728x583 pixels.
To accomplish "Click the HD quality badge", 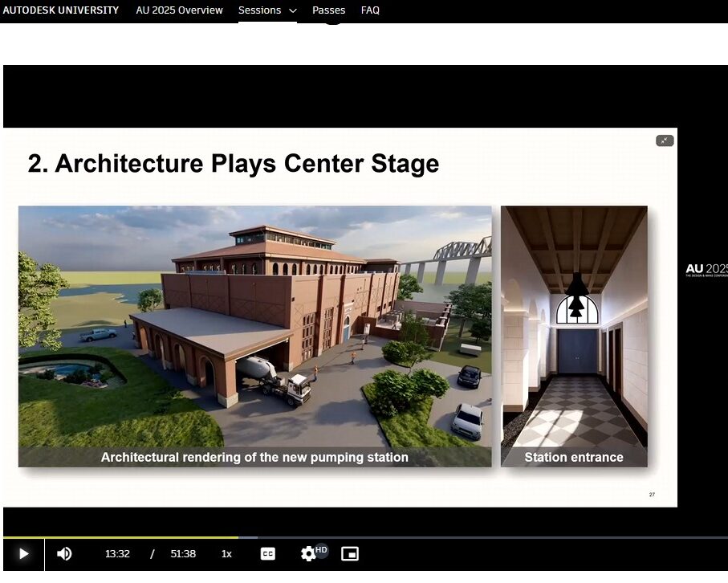I will coord(321,549).
